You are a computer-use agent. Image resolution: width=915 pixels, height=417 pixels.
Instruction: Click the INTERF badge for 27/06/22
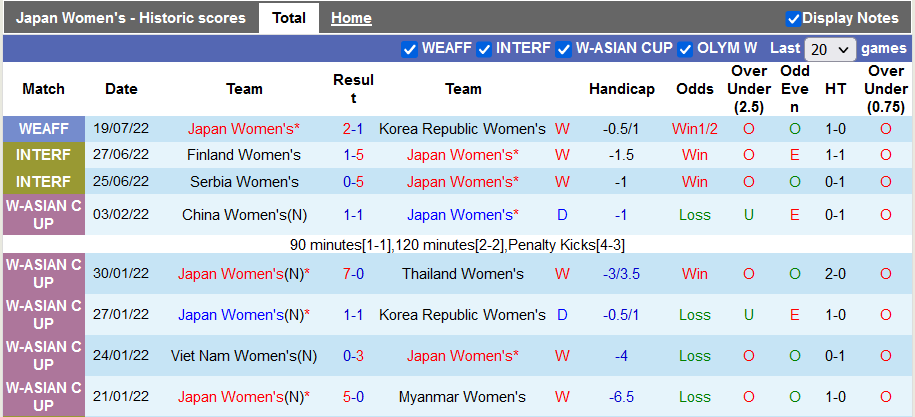(x=44, y=155)
